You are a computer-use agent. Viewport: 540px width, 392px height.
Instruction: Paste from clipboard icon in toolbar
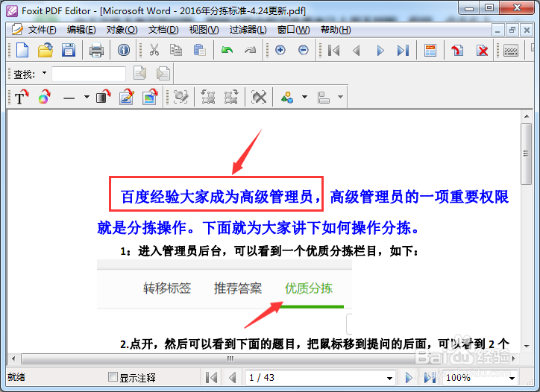tap(200, 50)
